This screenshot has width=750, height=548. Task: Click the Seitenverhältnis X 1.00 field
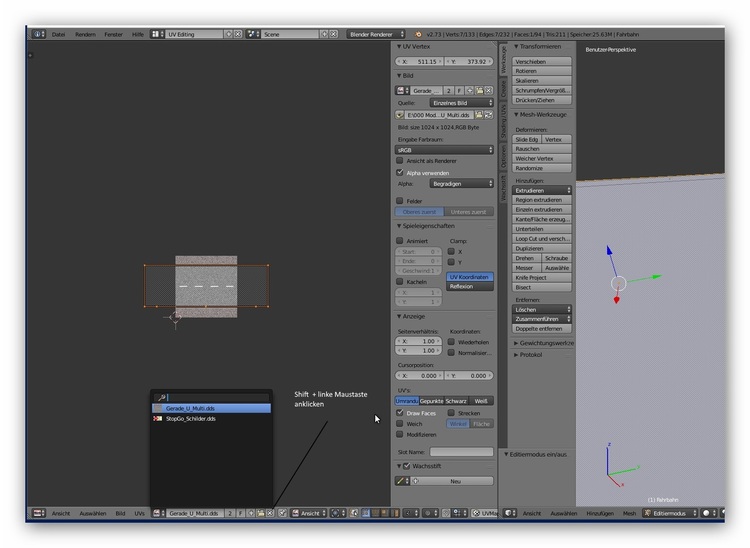(419, 341)
